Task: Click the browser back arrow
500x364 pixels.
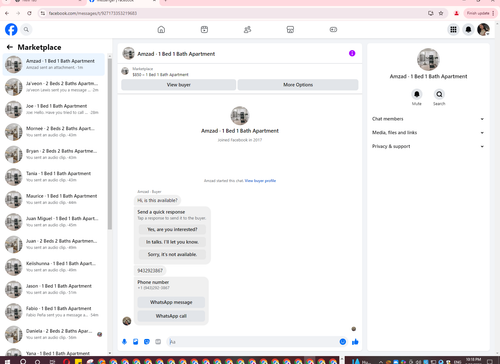Action: pyautogui.click(x=7, y=13)
